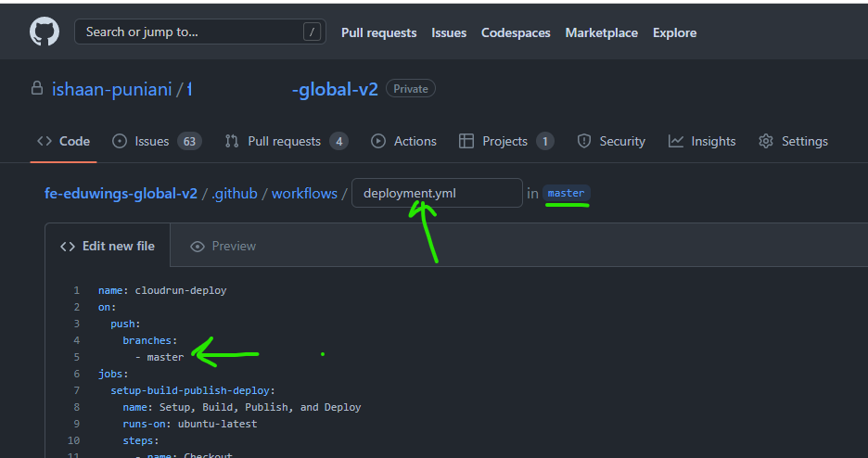
Task: Open the Actions tab
Action: pos(403,141)
